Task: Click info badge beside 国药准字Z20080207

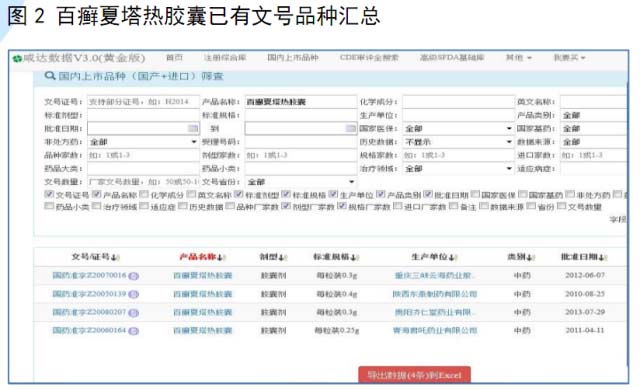Action: pyautogui.click(x=134, y=313)
